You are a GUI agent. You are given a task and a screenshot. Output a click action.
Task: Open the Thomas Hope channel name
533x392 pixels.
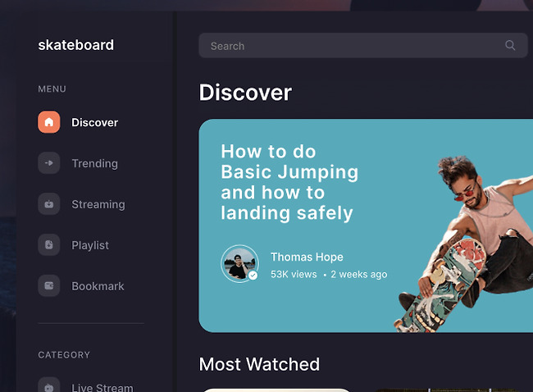[307, 257]
